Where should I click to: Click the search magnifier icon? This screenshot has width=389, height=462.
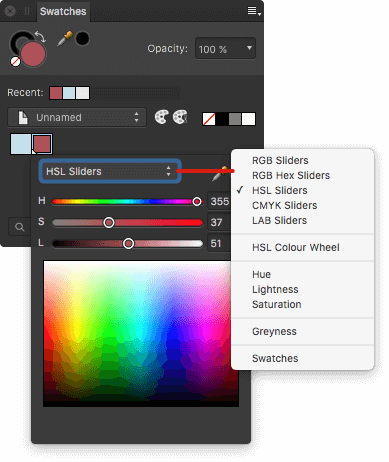click(20, 227)
